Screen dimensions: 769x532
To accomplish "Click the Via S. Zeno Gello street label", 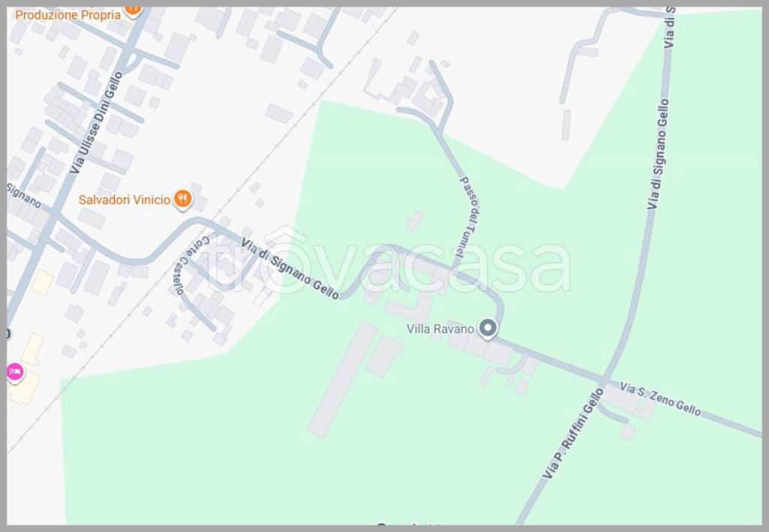I will click(x=660, y=398).
